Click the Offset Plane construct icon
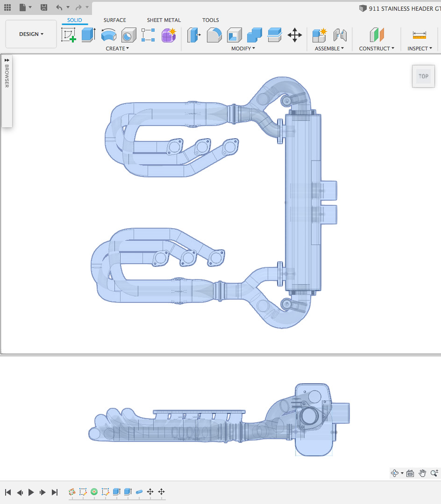 [377, 35]
